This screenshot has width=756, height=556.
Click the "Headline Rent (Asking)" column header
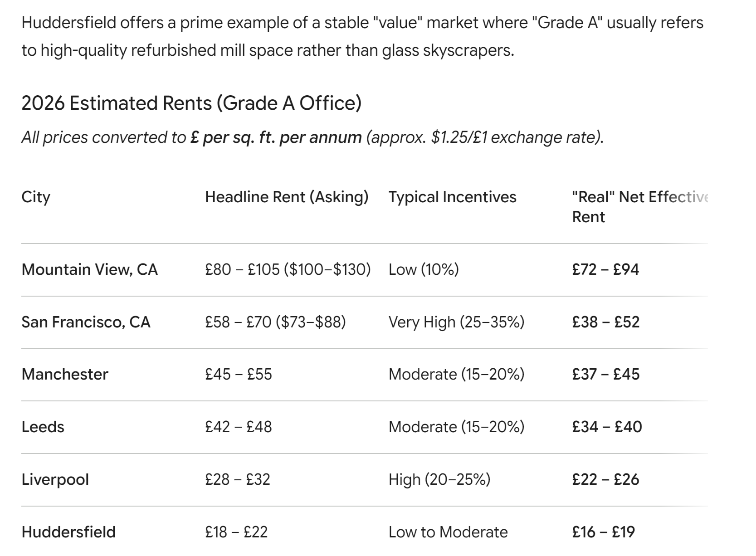click(287, 197)
